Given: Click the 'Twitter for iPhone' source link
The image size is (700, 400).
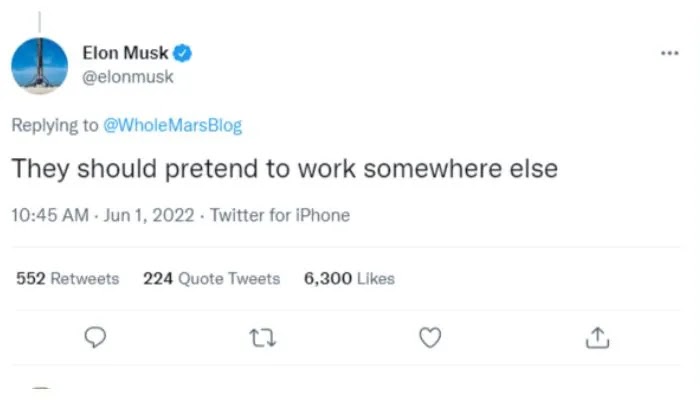Looking at the screenshot, I should click(280, 215).
